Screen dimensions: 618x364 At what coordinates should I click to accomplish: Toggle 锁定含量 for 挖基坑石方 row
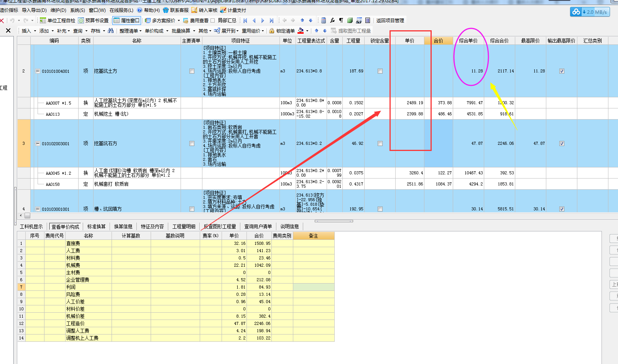point(380,144)
